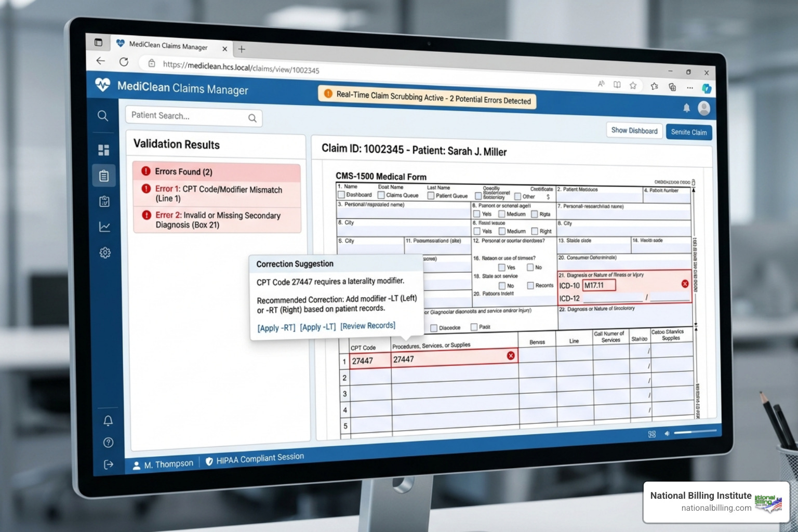Viewport: 798px width, 532px height.
Task: Click form scrollbar up arrow
Action: (x=693, y=191)
